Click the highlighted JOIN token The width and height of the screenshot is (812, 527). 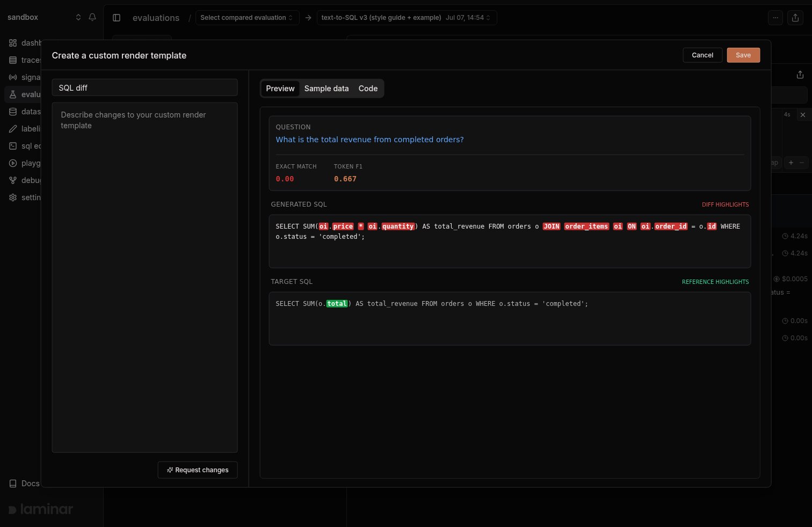coord(551,226)
